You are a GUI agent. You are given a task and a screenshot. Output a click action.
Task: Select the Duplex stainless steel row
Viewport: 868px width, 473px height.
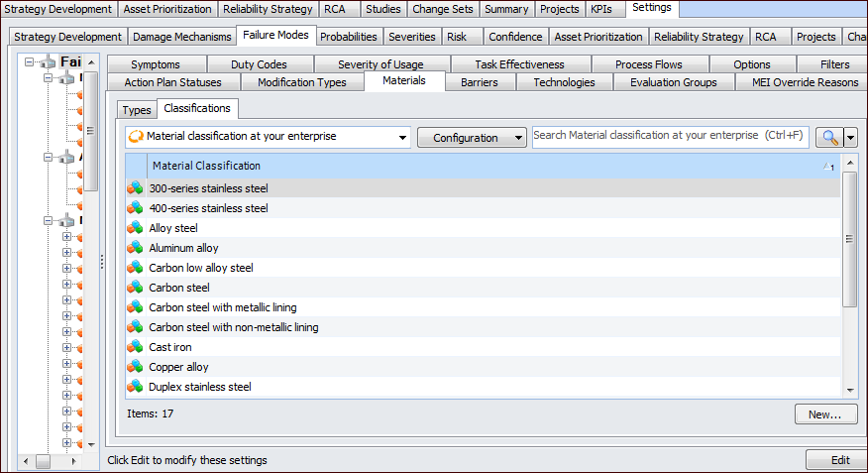(483, 387)
